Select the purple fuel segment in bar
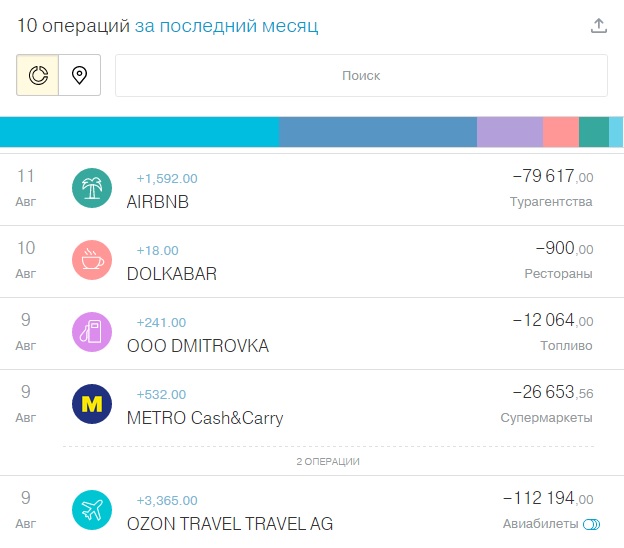624x548 pixels. (510, 132)
